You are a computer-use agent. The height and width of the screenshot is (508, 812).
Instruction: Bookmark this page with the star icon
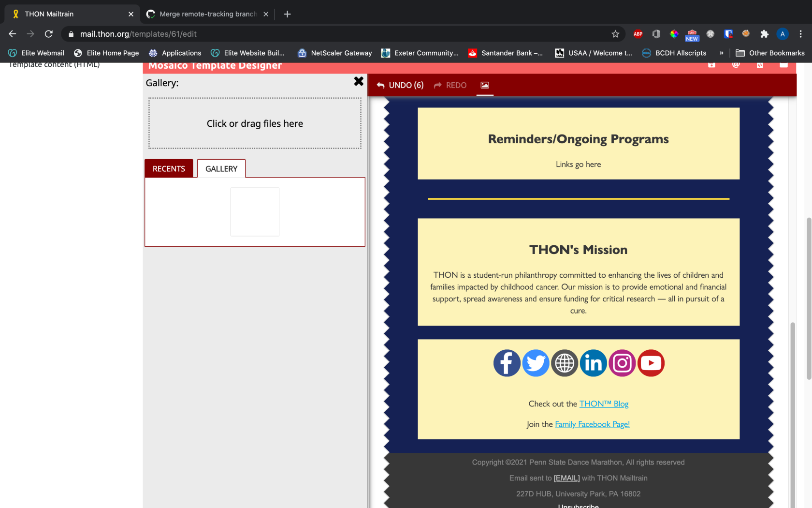(x=615, y=34)
